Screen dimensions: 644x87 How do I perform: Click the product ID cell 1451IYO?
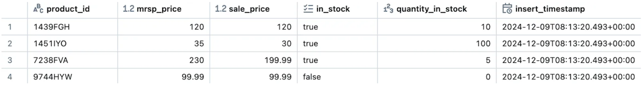pos(50,43)
